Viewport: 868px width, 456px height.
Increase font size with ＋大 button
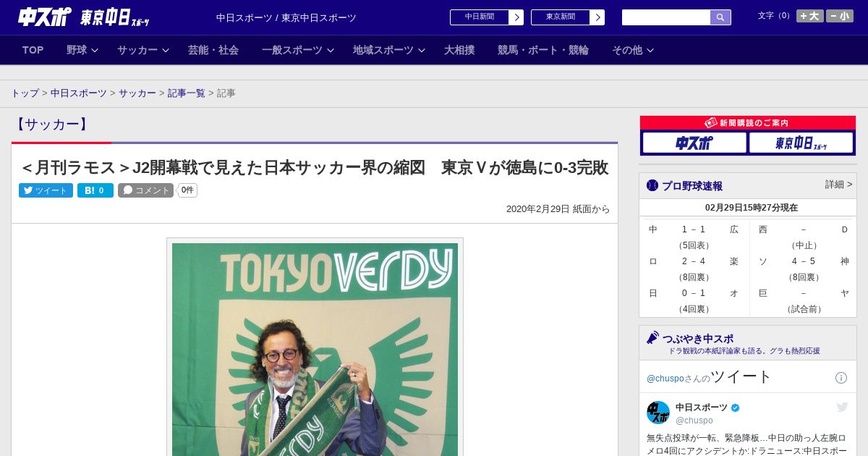810,16
